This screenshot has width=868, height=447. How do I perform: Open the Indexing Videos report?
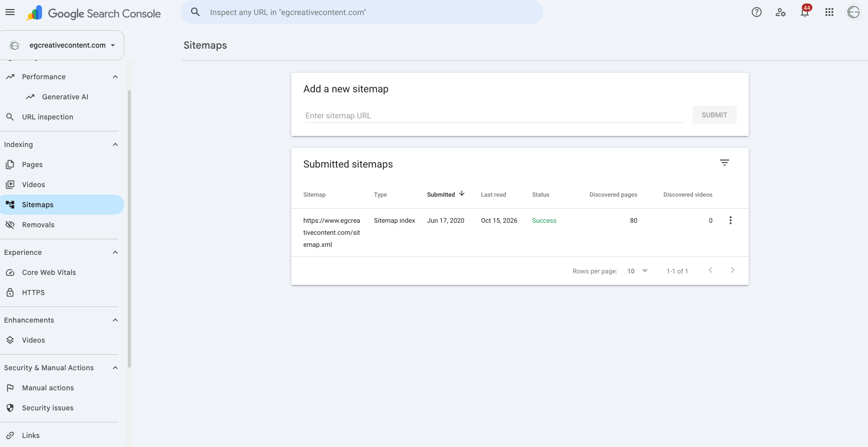(34, 185)
